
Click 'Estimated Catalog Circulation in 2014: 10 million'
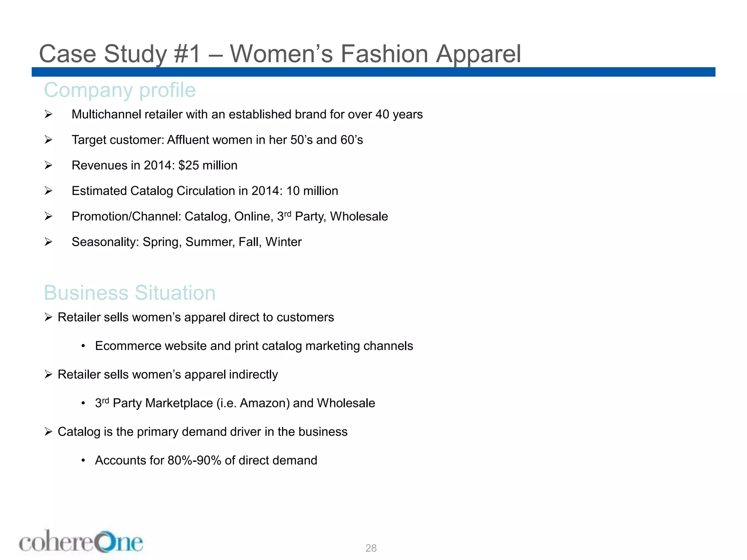[x=205, y=191]
